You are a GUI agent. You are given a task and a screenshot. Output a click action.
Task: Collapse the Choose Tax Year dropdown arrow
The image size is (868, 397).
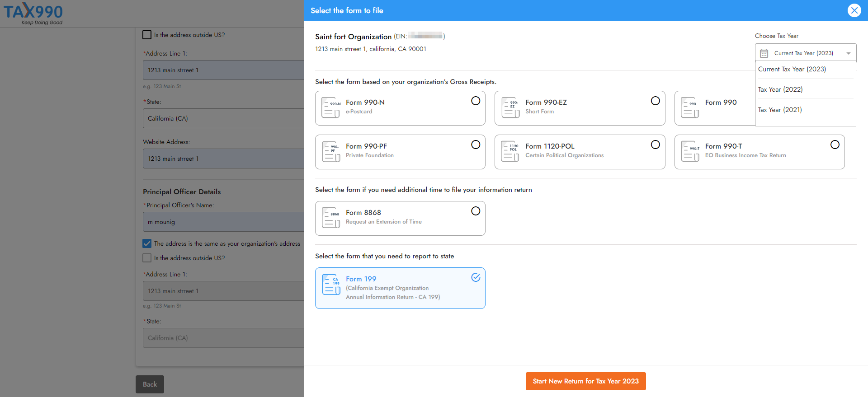[x=848, y=53]
